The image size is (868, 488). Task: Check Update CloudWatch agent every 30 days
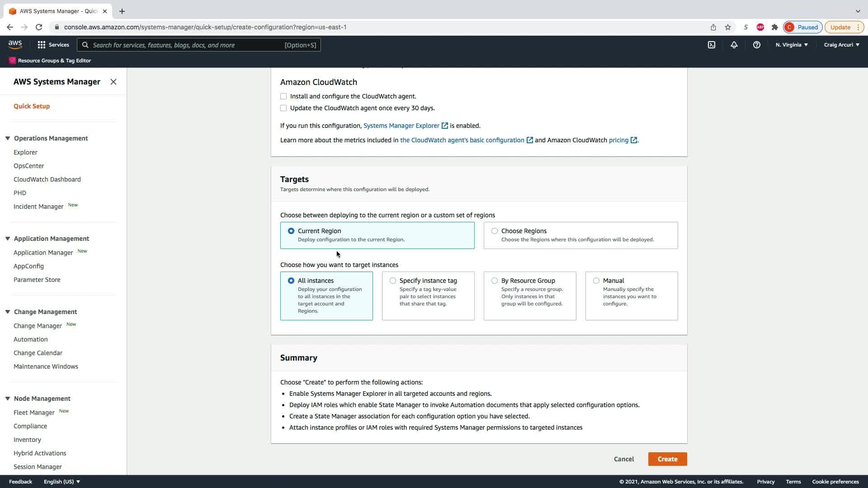click(x=283, y=108)
